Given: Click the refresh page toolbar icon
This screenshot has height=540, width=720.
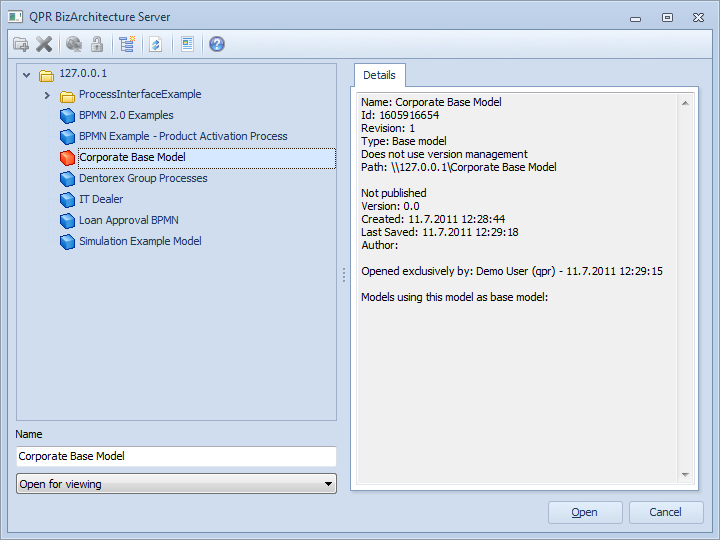Looking at the screenshot, I should (155, 44).
